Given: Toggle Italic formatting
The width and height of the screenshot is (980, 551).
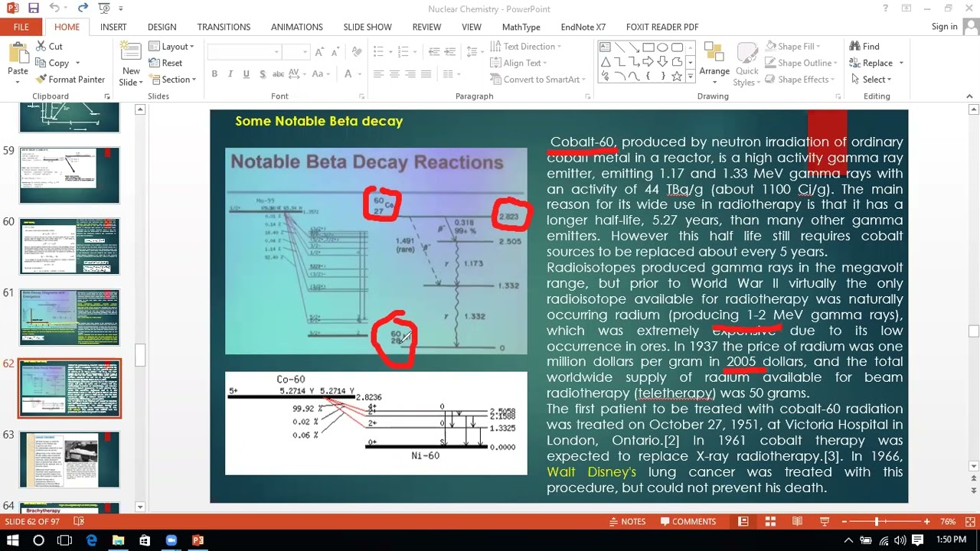Looking at the screenshot, I should click(230, 74).
